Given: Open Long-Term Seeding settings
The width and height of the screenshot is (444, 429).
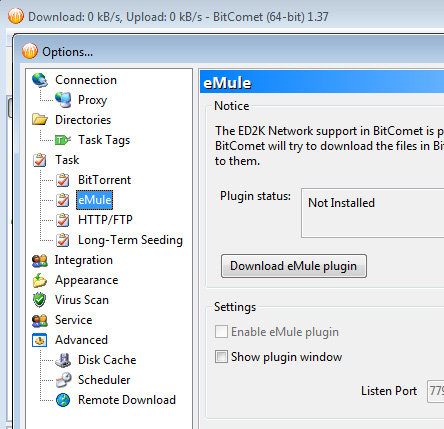Looking at the screenshot, I should coord(130,240).
